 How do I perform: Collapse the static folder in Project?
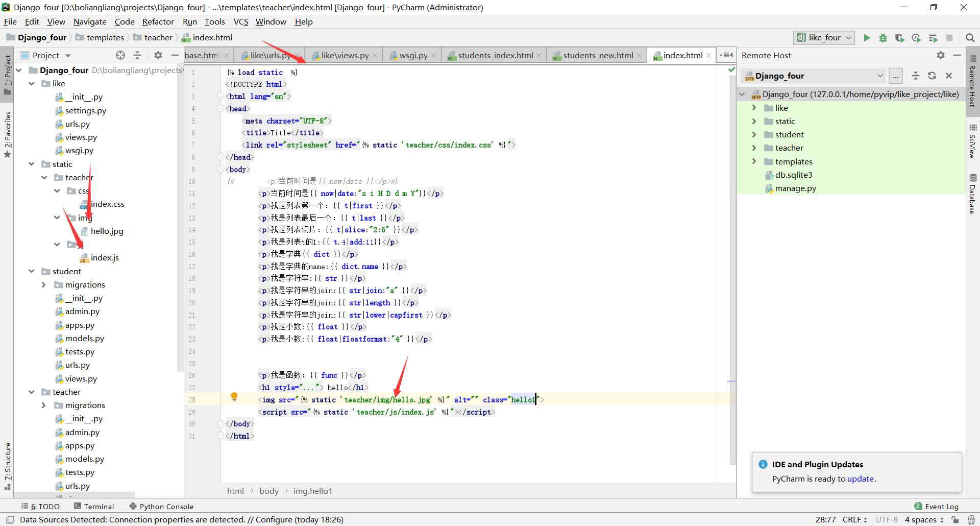pyautogui.click(x=32, y=164)
